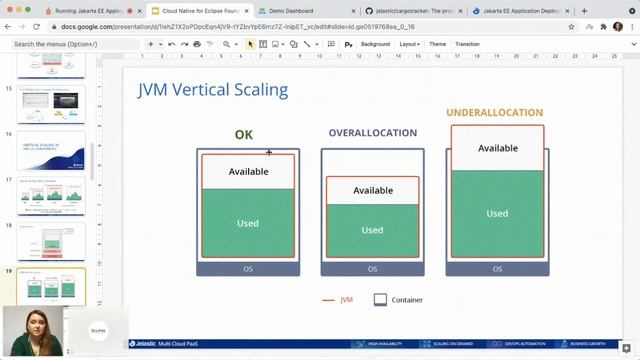The height and width of the screenshot is (360, 640).
Task: Click the insert image icon
Action: coord(276,44)
